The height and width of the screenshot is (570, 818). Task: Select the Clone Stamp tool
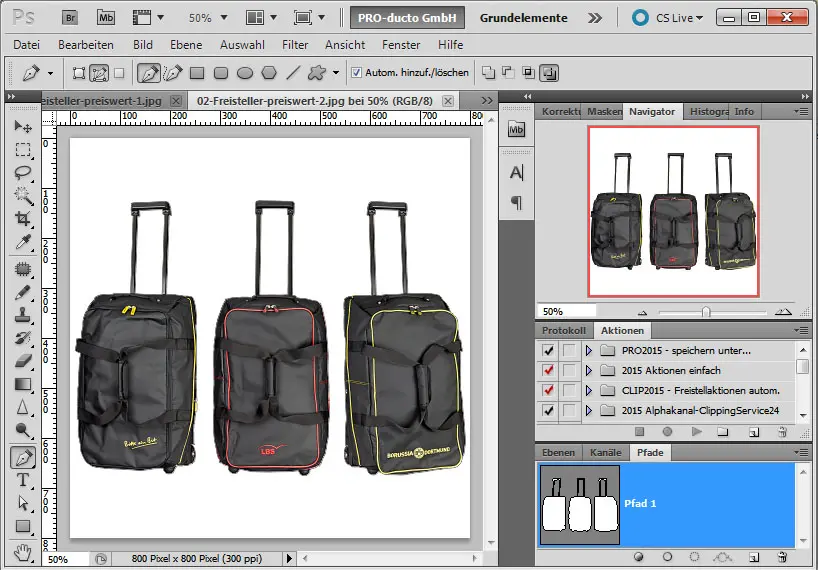coord(22,315)
